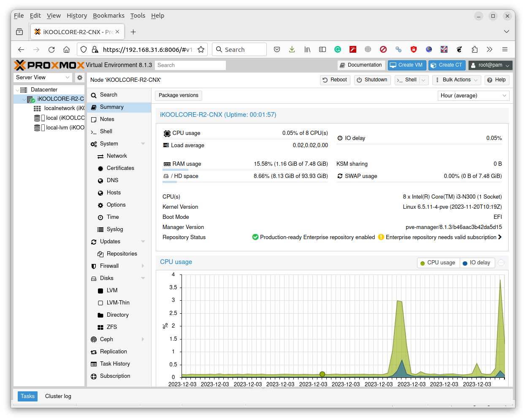Open the Replication page
This screenshot has height=420, width=526.
(113, 352)
